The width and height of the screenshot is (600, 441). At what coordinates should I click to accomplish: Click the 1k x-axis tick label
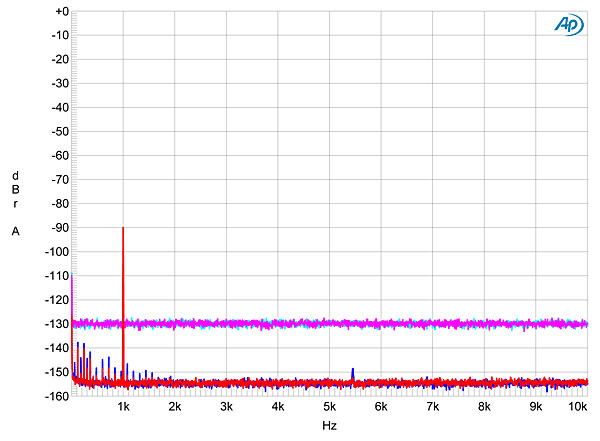click(124, 408)
